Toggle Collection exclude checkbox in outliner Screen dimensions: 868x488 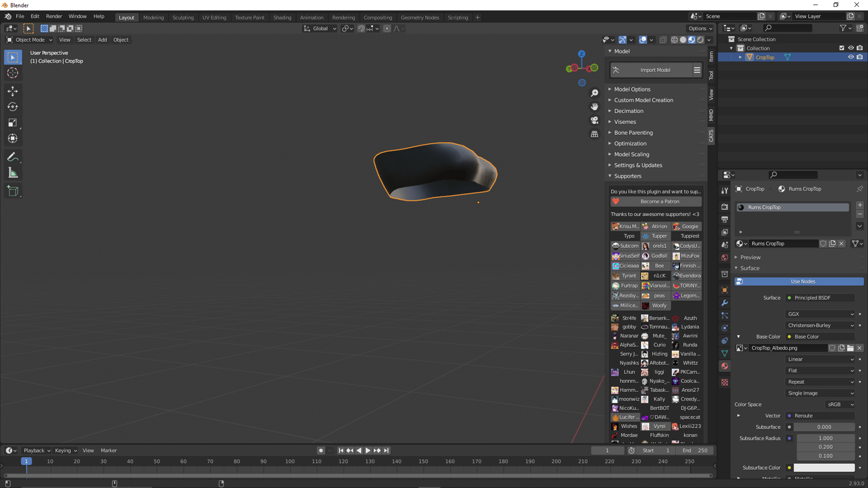pyautogui.click(x=842, y=48)
